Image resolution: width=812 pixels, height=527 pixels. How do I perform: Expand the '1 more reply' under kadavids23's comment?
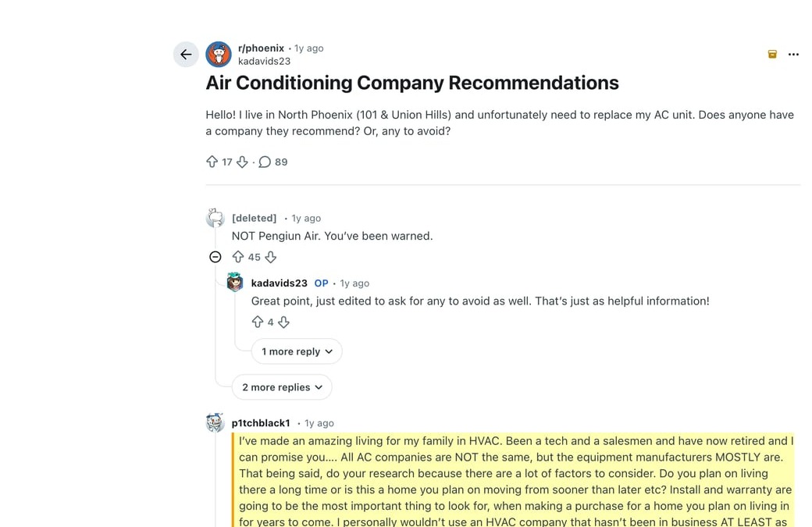click(297, 351)
